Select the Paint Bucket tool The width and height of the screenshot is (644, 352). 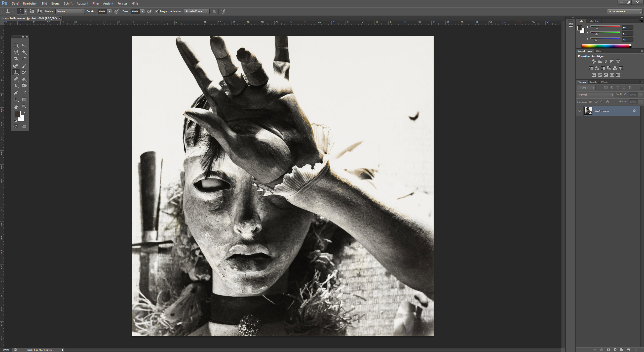pyautogui.click(x=24, y=79)
